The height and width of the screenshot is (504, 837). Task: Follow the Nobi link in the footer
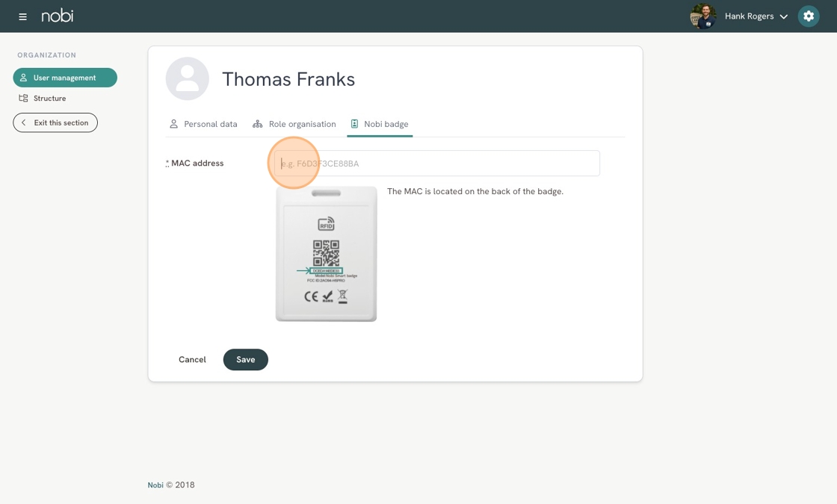(x=155, y=485)
